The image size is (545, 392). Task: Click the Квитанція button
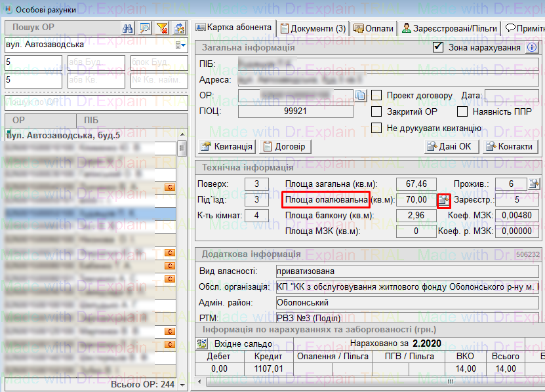[227, 146]
